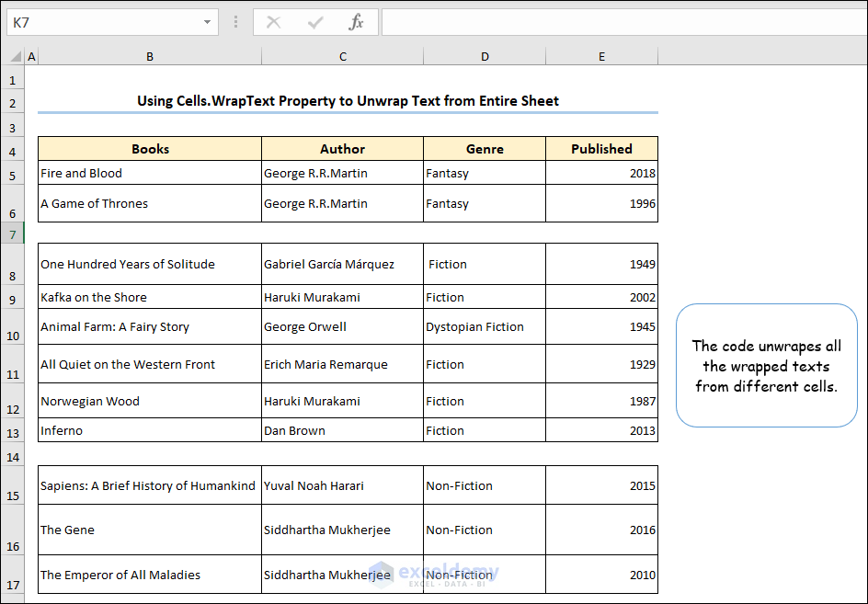The image size is (868, 604).
Task: Click the formula bar resize dots handle
Action: point(236,22)
